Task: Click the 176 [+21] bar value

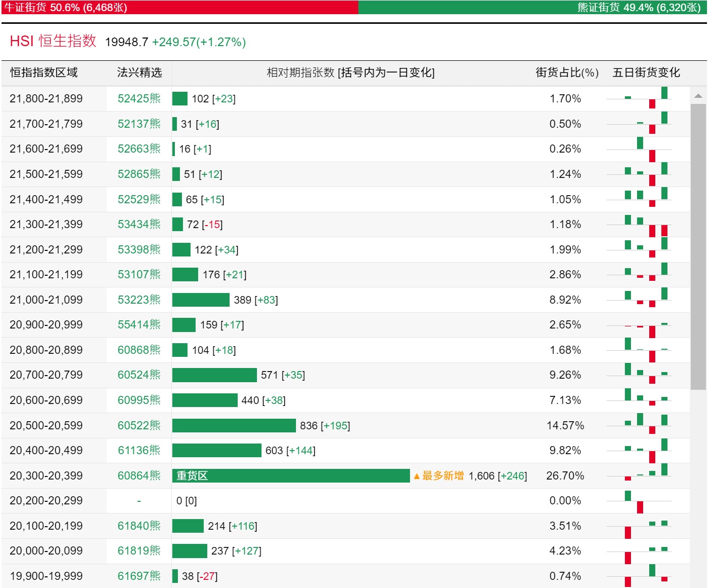Action: [225, 274]
